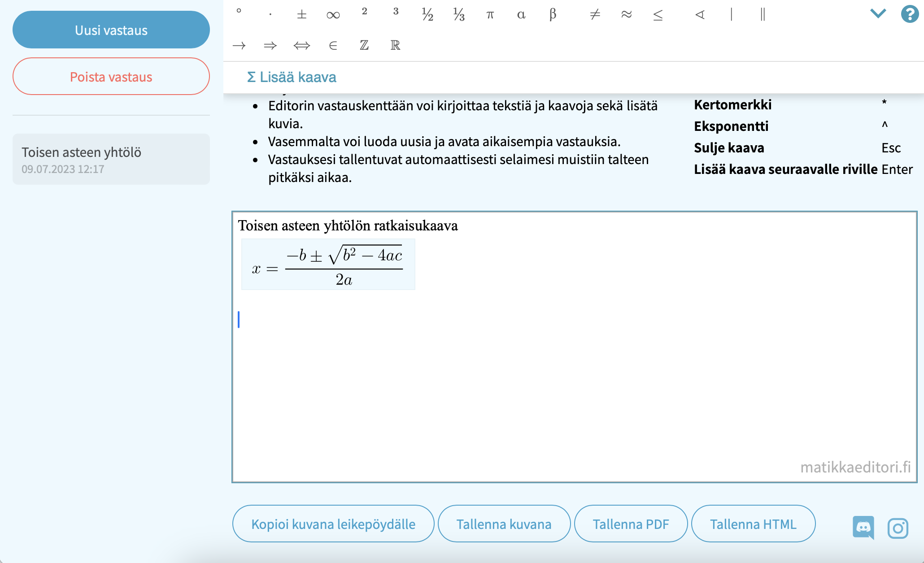Viewport: 924px width, 563px height.
Task: Insert the plus-minus symbol
Action: tap(301, 15)
